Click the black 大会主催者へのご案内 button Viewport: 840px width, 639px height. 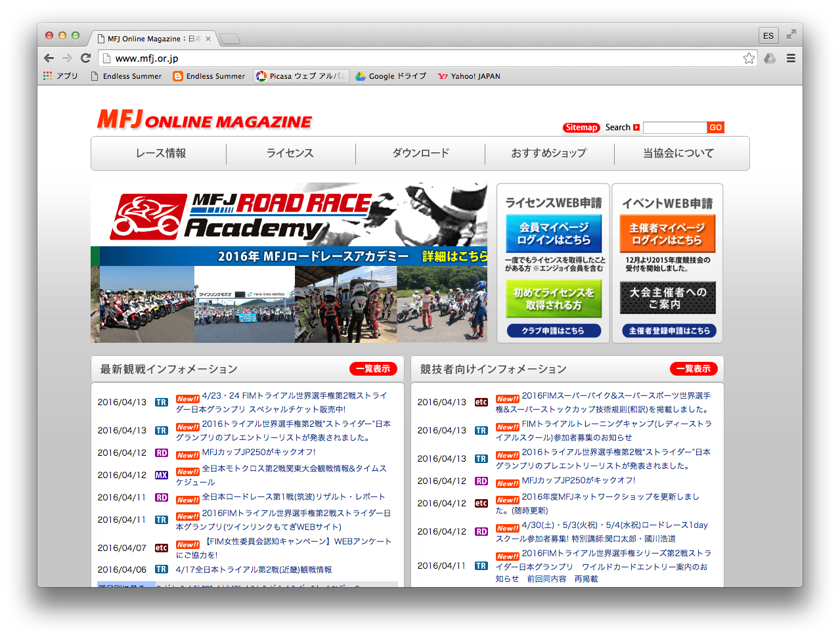coord(667,297)
